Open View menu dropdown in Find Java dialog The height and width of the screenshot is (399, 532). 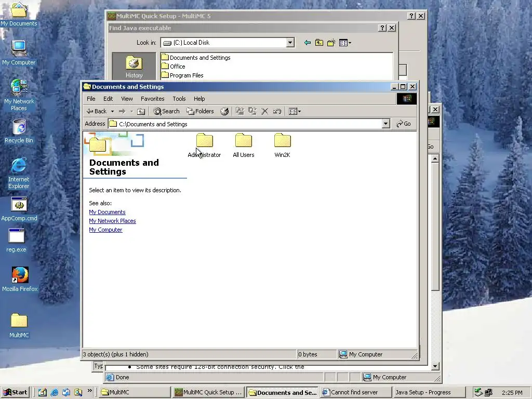tap(345, 43)
